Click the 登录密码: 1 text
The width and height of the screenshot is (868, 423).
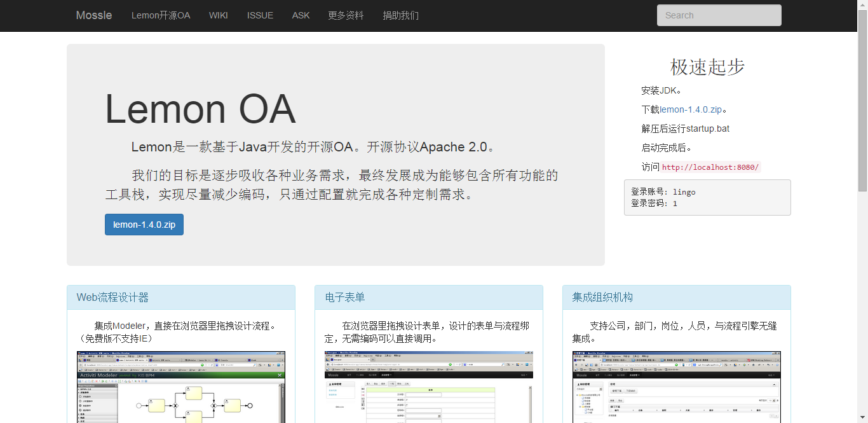654,204
